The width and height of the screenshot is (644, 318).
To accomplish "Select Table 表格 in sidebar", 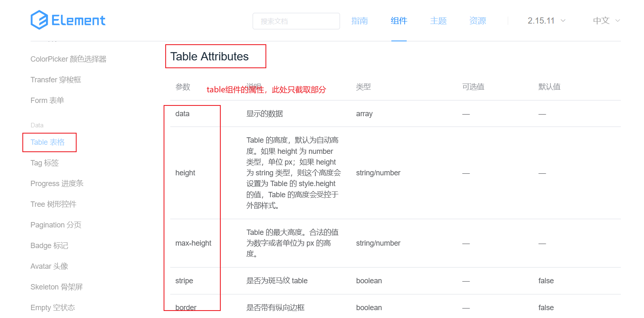I will [x=48, y=142].
